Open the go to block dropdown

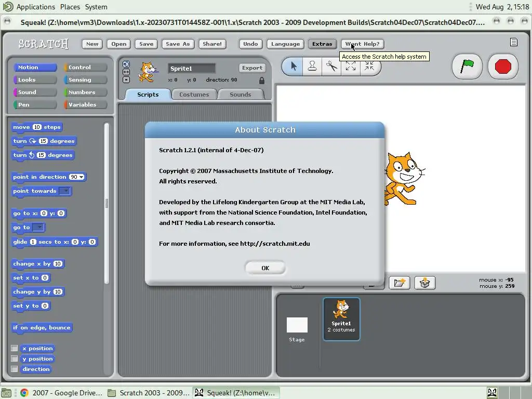pyautogui.click(x=38, y=228)
